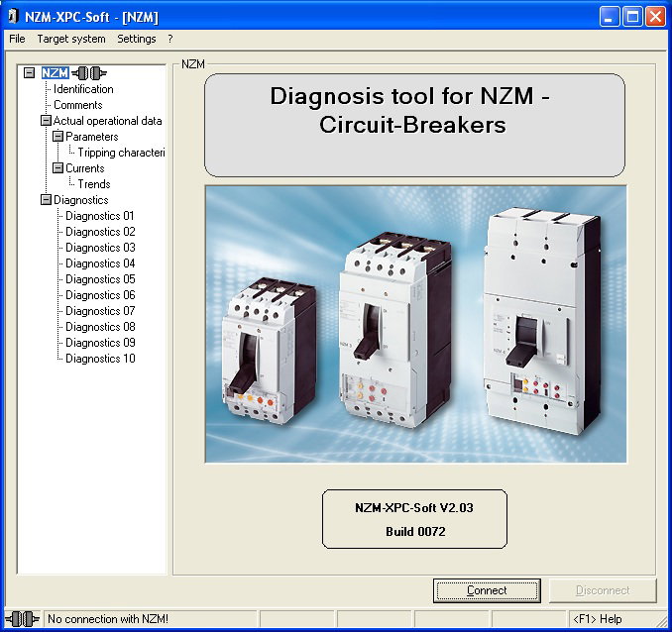Select Actual operational data item
Viewport: 672px width, 632px height.
pyautogui.click(x=108, y=121)
